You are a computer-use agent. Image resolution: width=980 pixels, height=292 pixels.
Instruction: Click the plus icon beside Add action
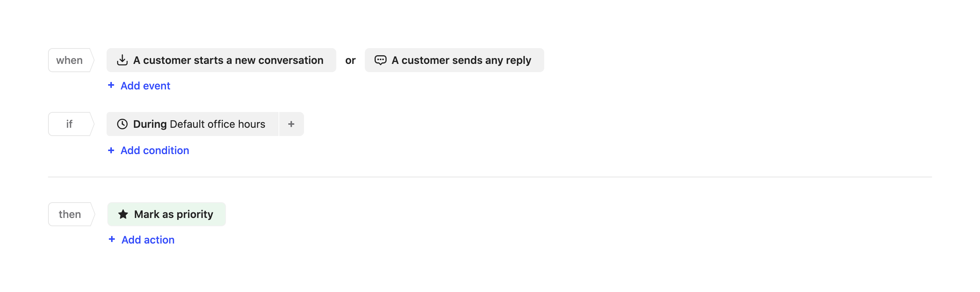coord(112,239)
